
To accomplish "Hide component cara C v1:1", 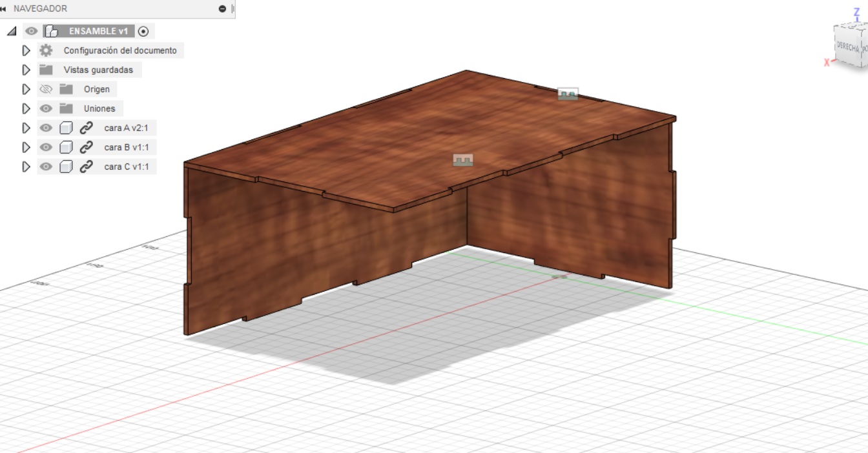I will tap(46, 166).
